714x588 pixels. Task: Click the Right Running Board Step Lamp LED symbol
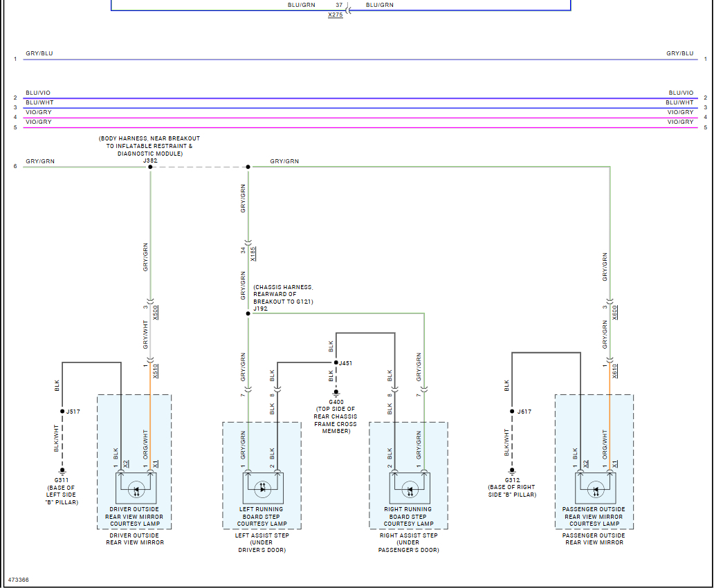pyautogui.click(x=410, y=490)
